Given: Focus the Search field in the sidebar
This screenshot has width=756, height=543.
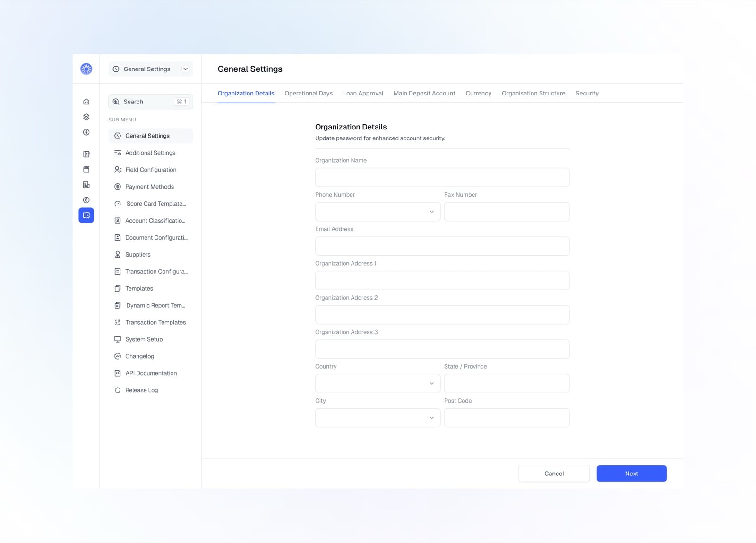Looking at the screenshot, I should click(150, 102).
